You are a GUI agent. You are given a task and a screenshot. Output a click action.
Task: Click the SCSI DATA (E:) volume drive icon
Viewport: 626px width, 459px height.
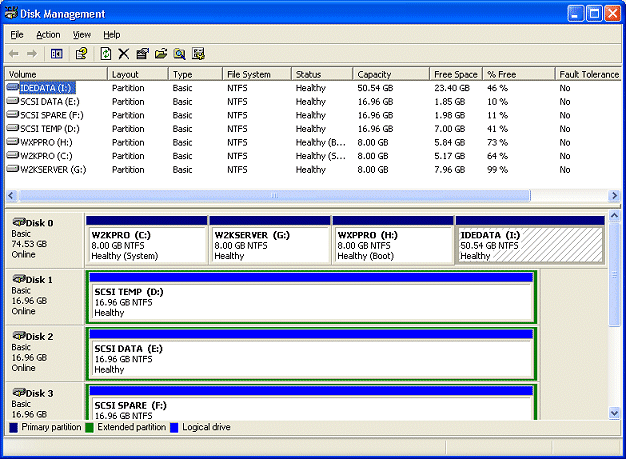[x=13, y=101]
